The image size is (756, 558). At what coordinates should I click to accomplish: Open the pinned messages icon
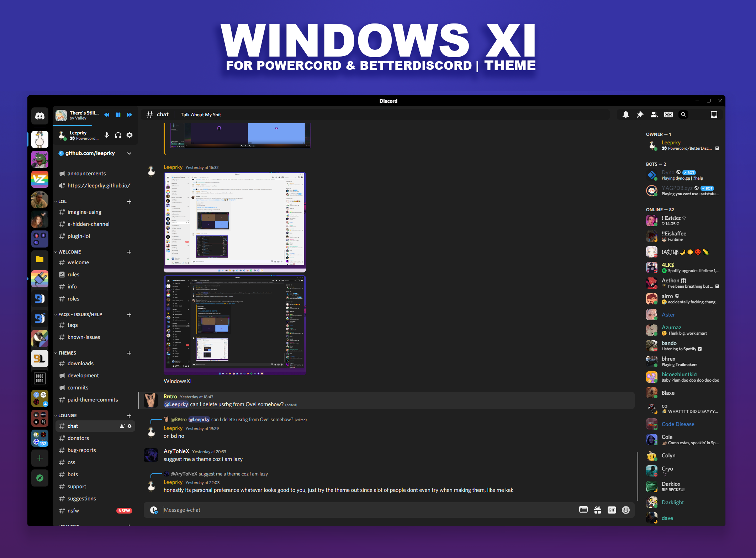point(640,115)
